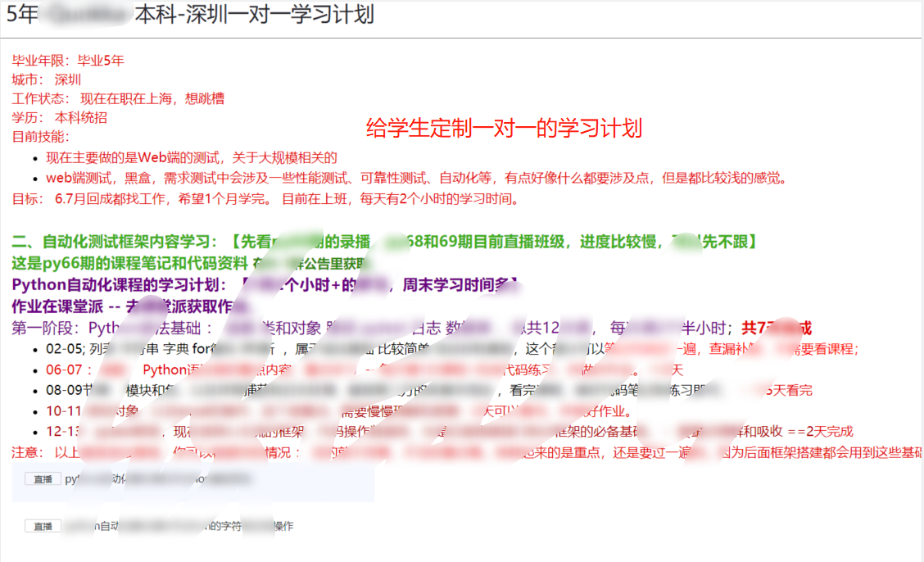Click the 毕业年限：毕业5年 line
924x562 pixels.
pos(68,61)
